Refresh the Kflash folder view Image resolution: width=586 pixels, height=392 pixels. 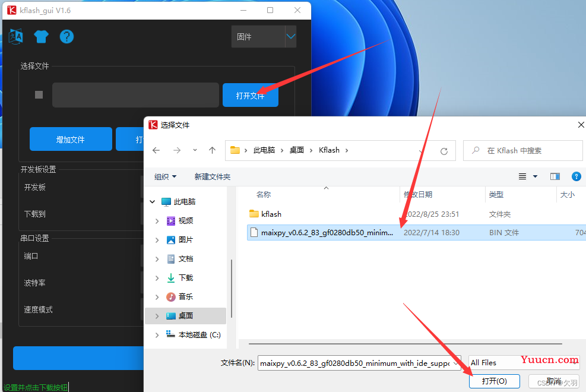click(444, 151)
